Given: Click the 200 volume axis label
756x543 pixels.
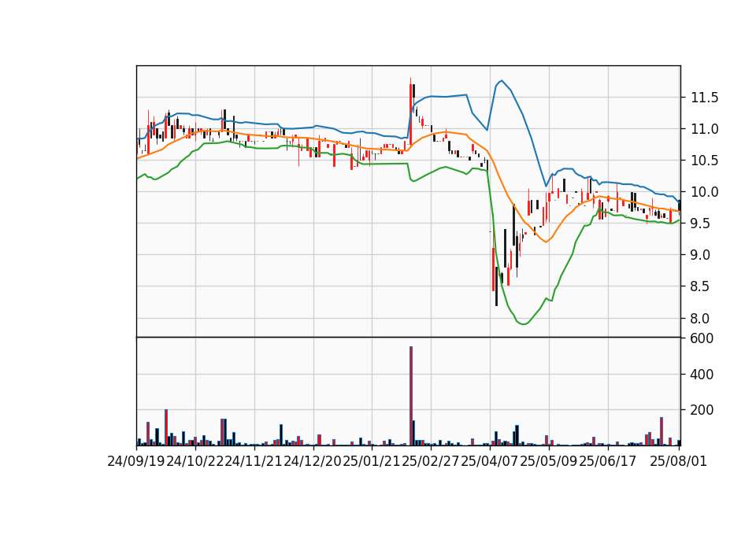Looking at the screenshot, I should pyautogui.click(x=702, y=410).
